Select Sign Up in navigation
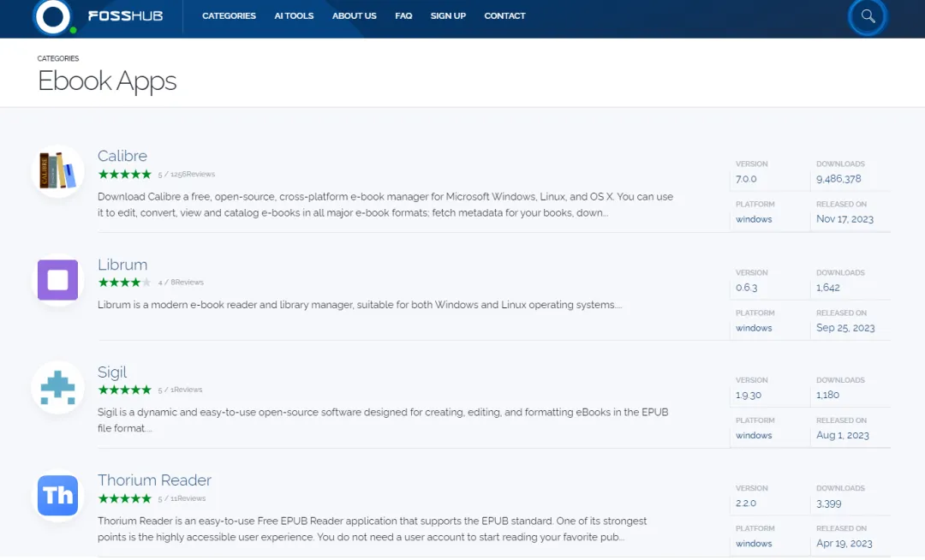 (448, 16)
